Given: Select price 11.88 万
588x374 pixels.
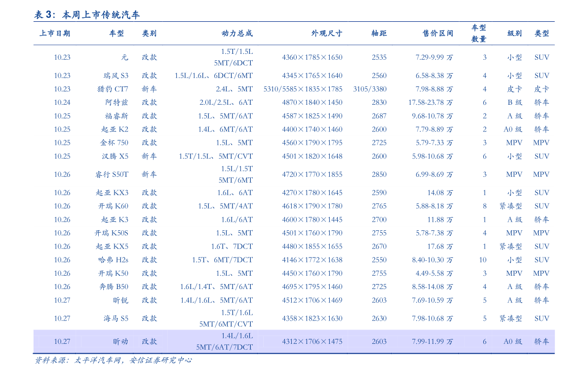Looking at the screenshot, I should coord(440,220).
